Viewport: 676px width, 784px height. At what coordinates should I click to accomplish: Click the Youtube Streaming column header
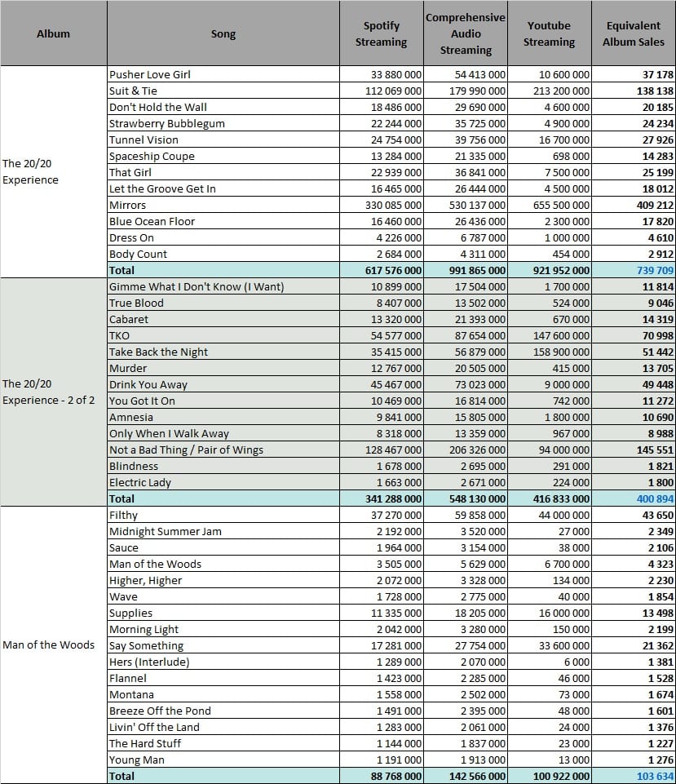coord(549,33)
